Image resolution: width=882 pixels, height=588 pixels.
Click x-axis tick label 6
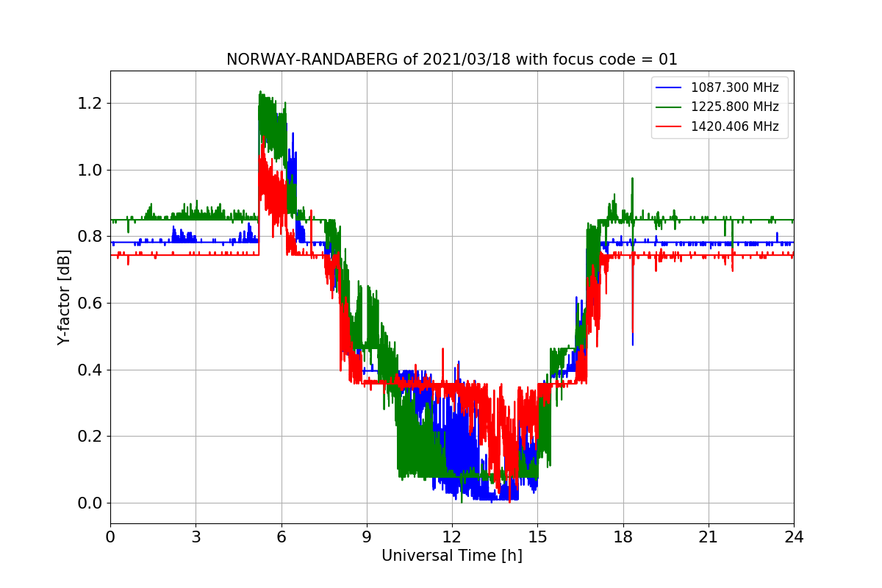[282, 537]
